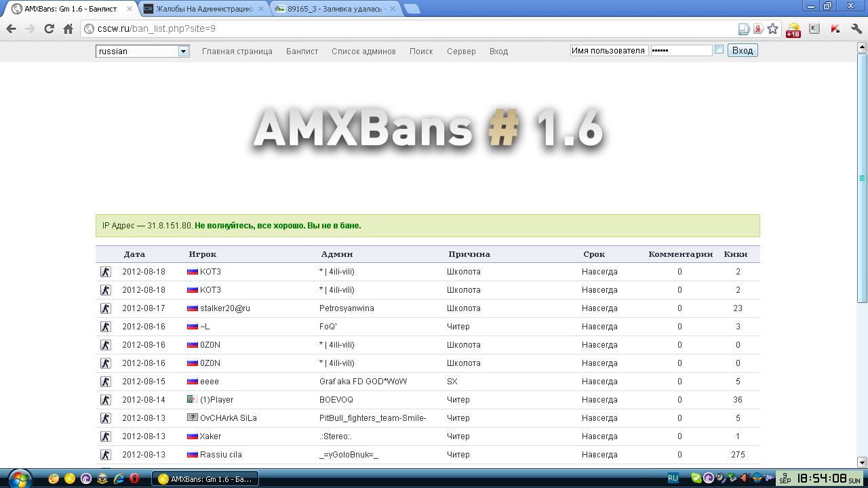868x488 pixels.
Task: Click the red Kaspersky extension icon
Action: point(835,28)
